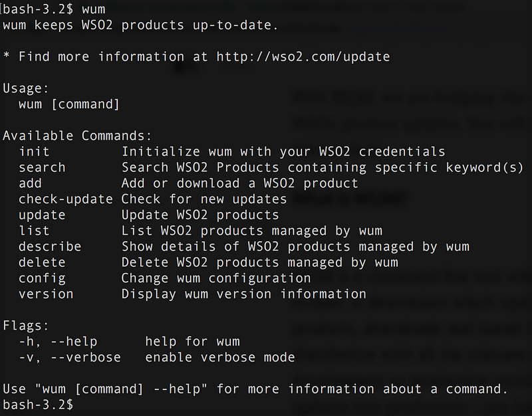Click the '-h, --help' flag text

click(x=58, y=342)
